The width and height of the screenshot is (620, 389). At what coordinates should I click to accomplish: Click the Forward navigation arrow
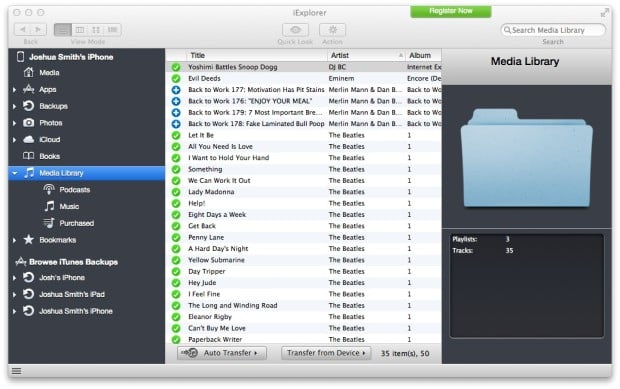coord(38,29)
